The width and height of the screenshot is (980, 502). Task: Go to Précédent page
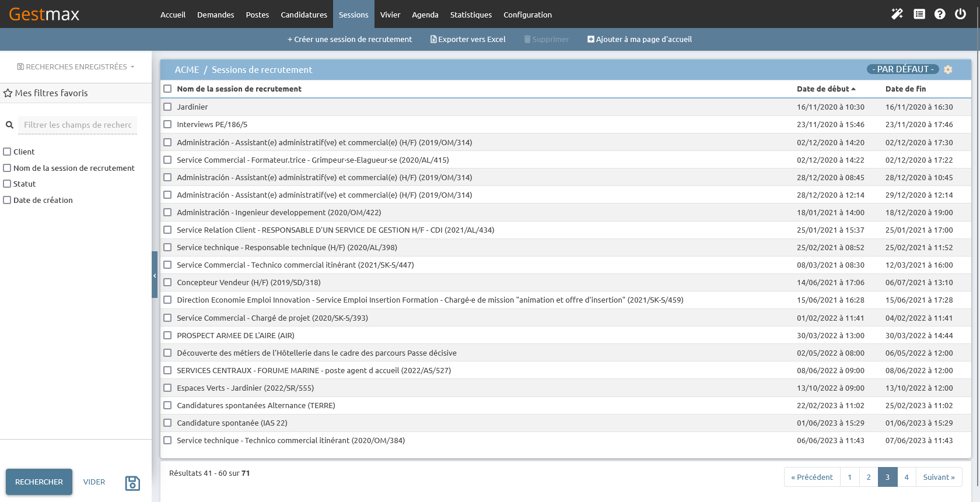click(812, 477)
